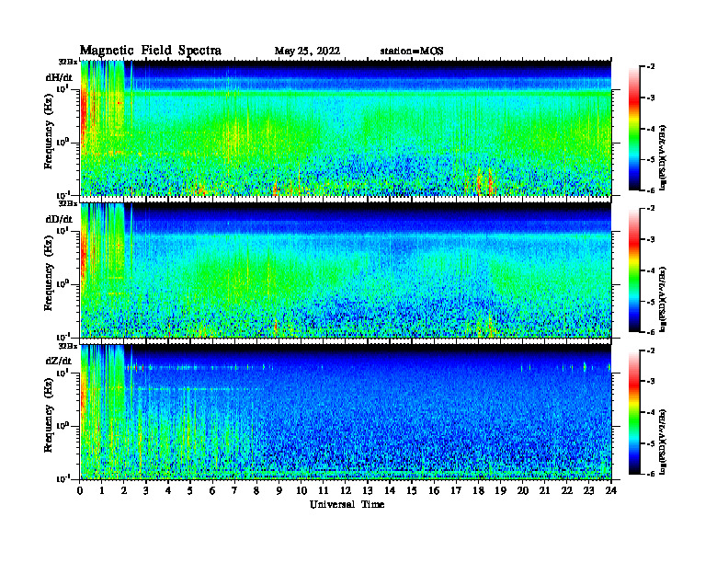Click hour tick label "9" on time axis

pyautogui.click(x=279, y=490)
